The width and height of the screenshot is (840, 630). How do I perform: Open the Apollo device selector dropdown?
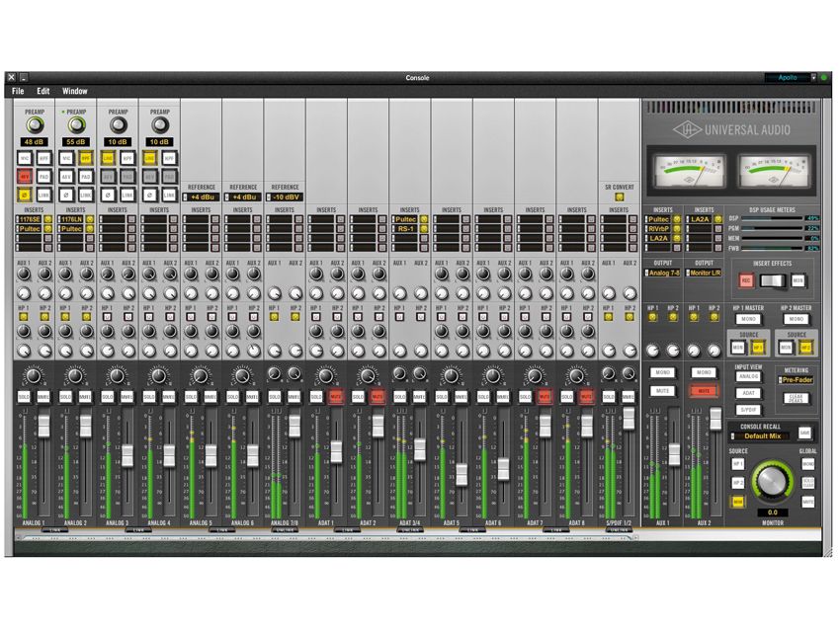coord(791,78)
